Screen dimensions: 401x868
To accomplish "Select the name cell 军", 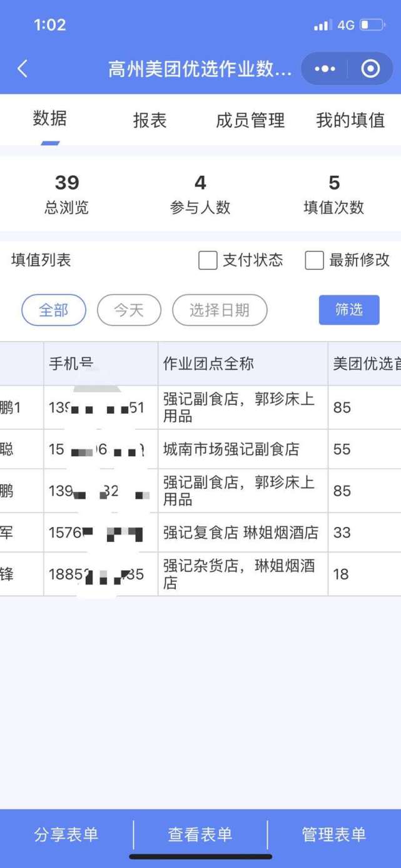I will point(21,533).
